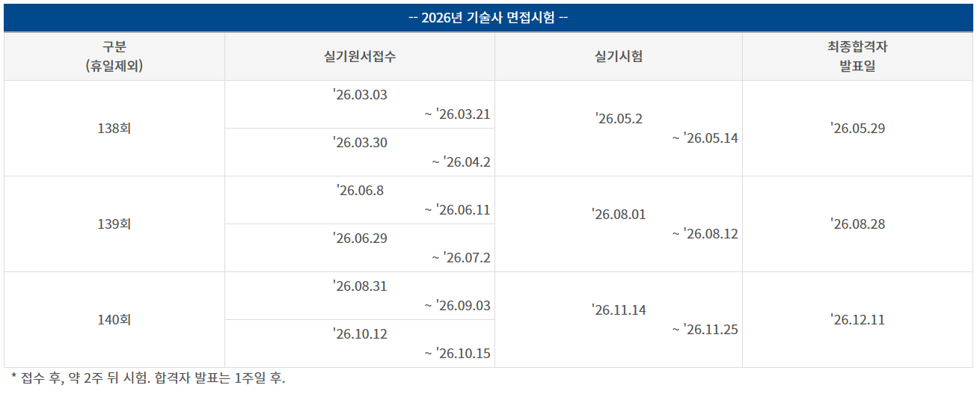Select the '26.05.29 announcement date
Image resolution: width=980 pixels, height=394 pixels.
pyautogui.click(x=857, y=129)
